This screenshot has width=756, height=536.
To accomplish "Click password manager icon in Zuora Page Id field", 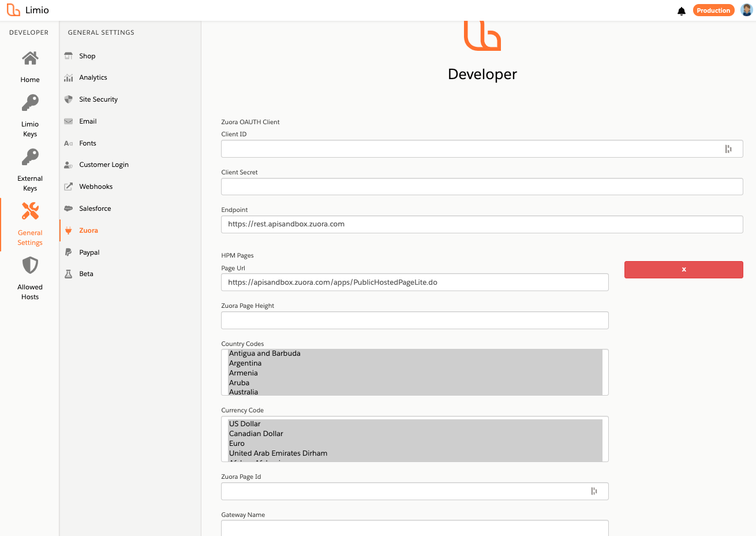I will [594, 491].
